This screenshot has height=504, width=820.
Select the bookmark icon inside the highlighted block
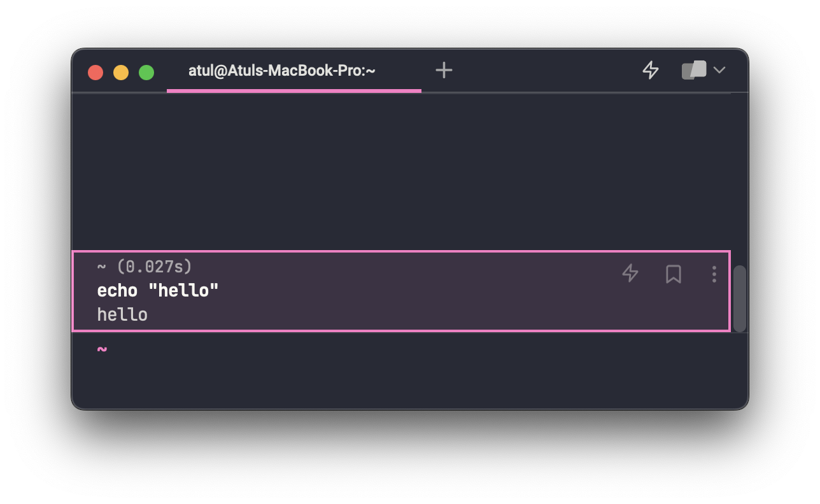[x=673, y=274]
